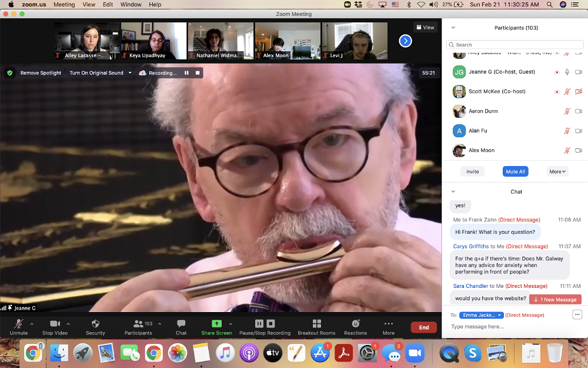Click Turn On Original Sound
The width and height of the screenshot is (588, 368).
tap(96, 73)
